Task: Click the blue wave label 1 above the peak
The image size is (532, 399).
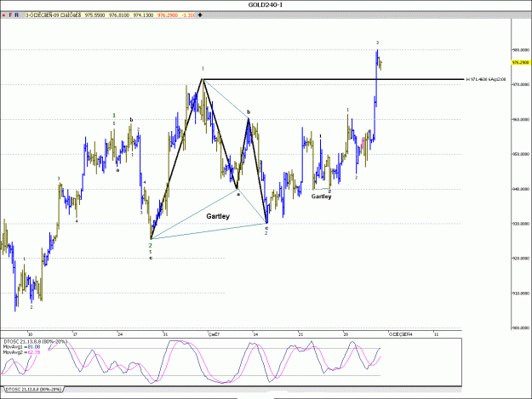Action: [203, 69]
